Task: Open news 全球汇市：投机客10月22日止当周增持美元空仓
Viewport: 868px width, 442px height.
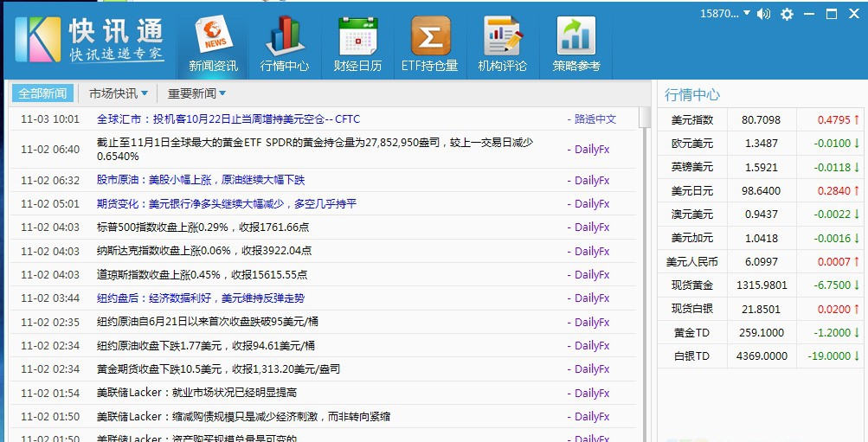Action: click(x=228, y=119)
